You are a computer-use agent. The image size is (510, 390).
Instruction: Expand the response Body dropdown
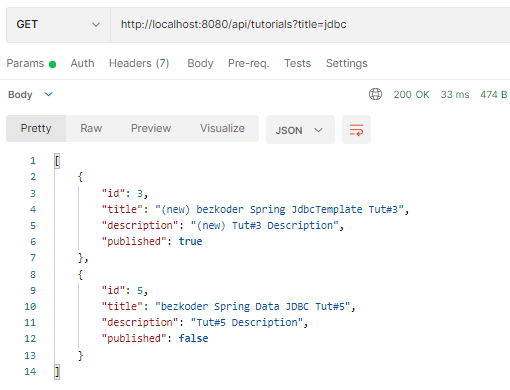pos(30,95)
